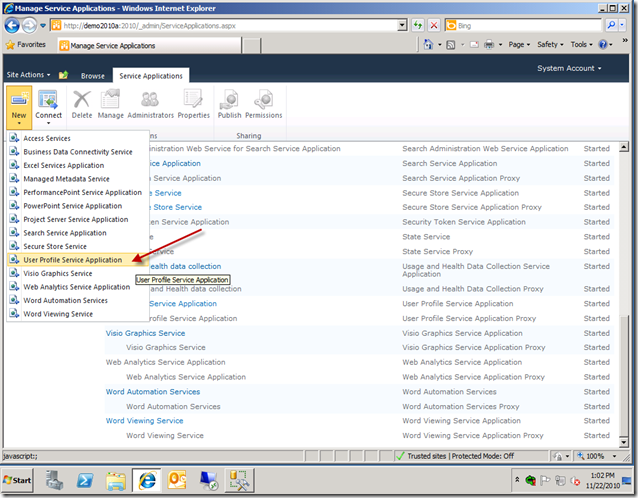Open the Site Actions dropdown
Screen dimensions: 638x498
pyautogui.click(x=28, y=75)
